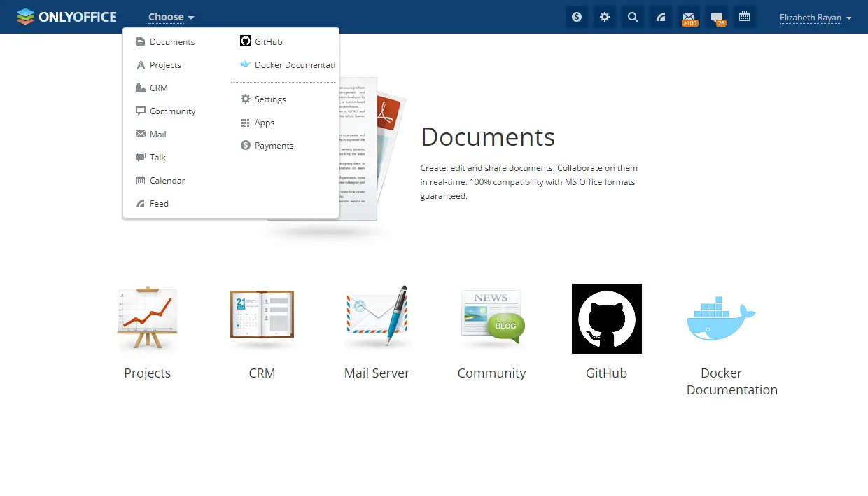The image size is (868, 496).
Task: Open the Settings gear icon in the top bar
Action: (x=605, y=17)
